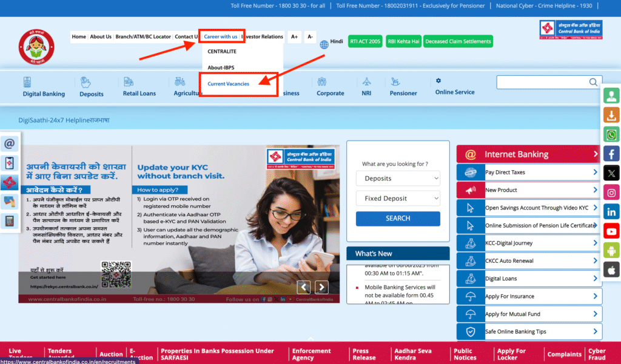Click the Android app sidebar icon
The width and height of the screenshot is (621, 364).
611,251
